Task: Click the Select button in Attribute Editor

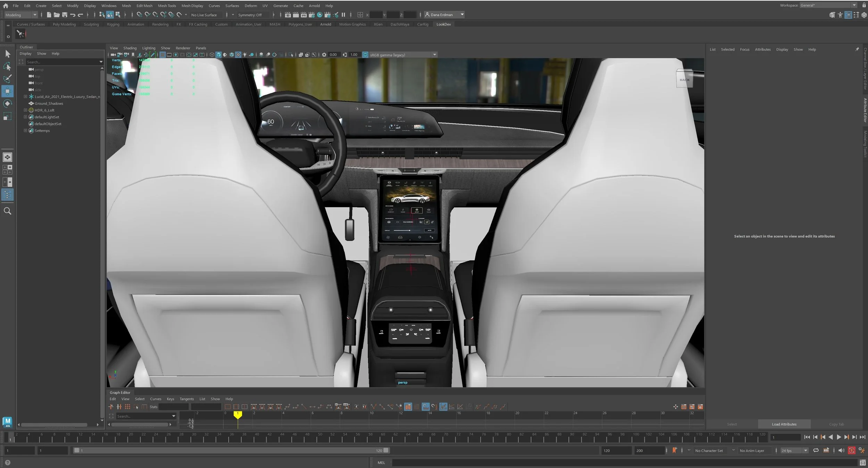Action: [732, 424]
